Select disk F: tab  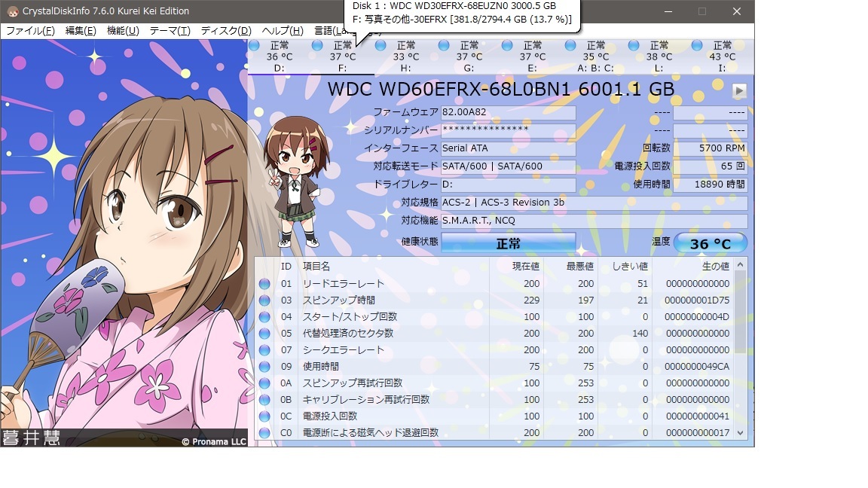coord(342,56)
